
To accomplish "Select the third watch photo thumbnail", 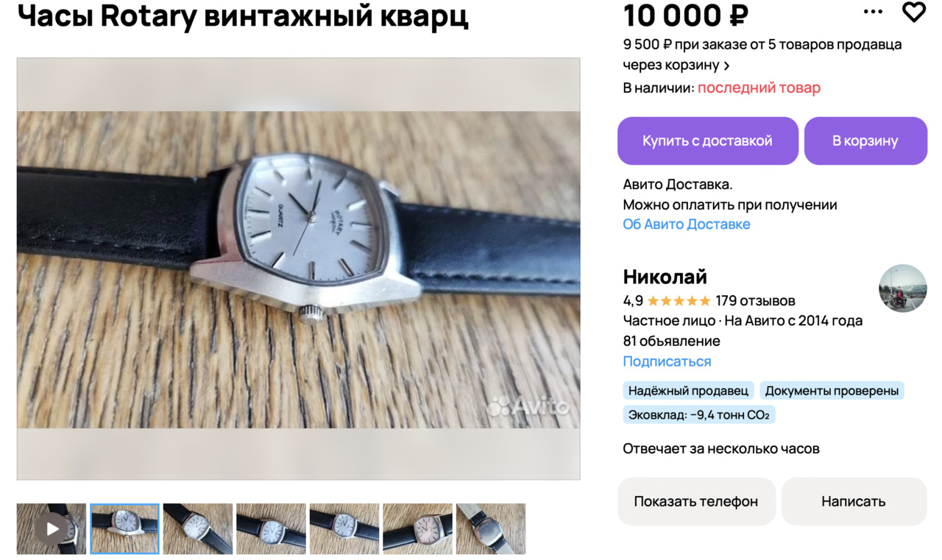I will point(198,528).
